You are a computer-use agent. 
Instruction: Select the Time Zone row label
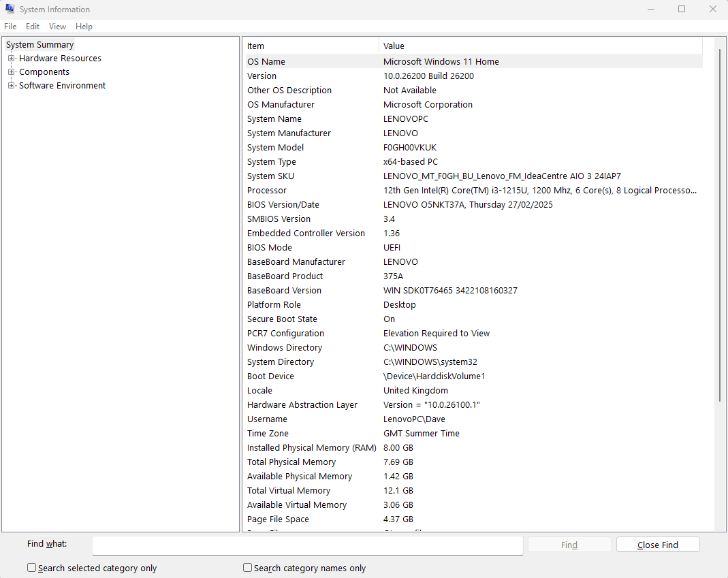tap(268, 434)
